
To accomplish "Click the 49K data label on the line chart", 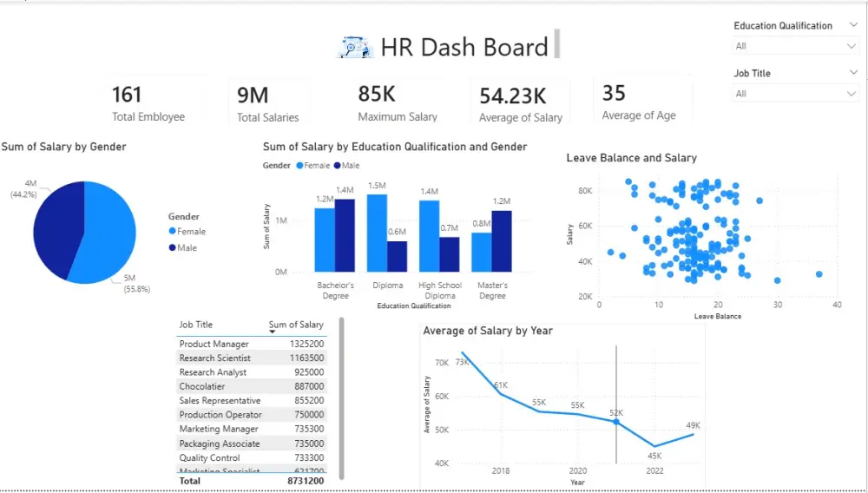I will pos(693,425).
